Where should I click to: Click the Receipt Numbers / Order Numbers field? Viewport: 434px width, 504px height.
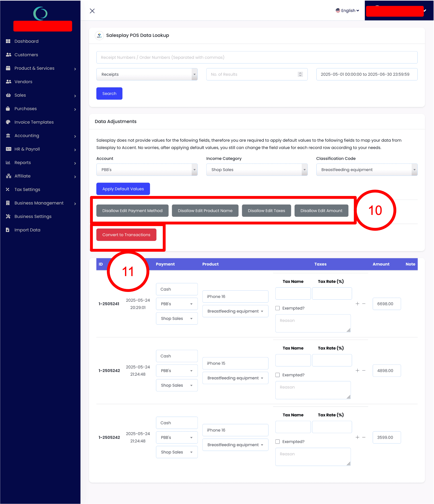[x=257, y=57]
